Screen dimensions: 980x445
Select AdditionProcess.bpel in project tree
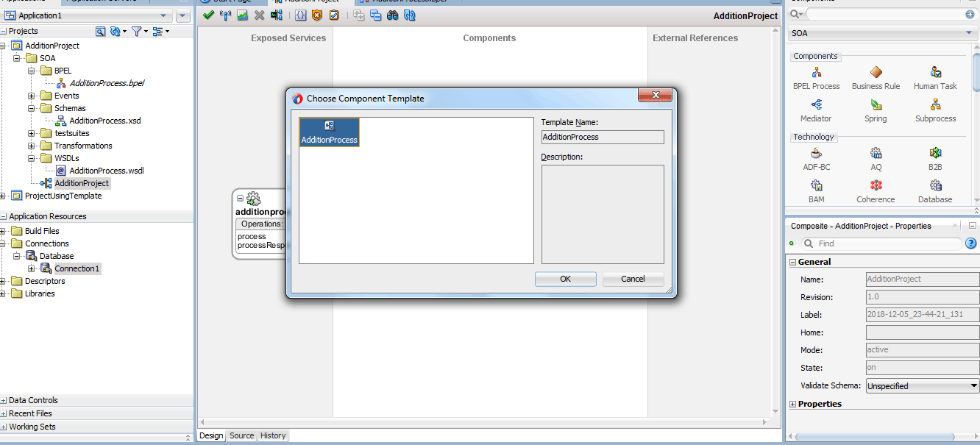(107, 83)
